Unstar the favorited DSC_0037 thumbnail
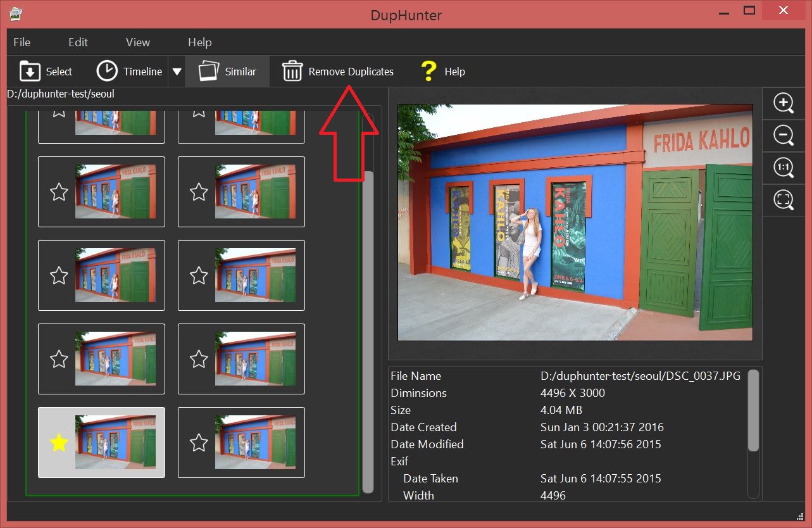The width and height of the screenshot is (812, 528). click(x=58, y=443)
